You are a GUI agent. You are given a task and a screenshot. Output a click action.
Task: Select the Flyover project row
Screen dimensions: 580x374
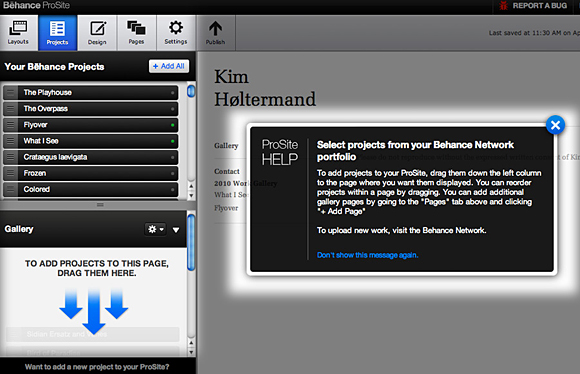91,125
